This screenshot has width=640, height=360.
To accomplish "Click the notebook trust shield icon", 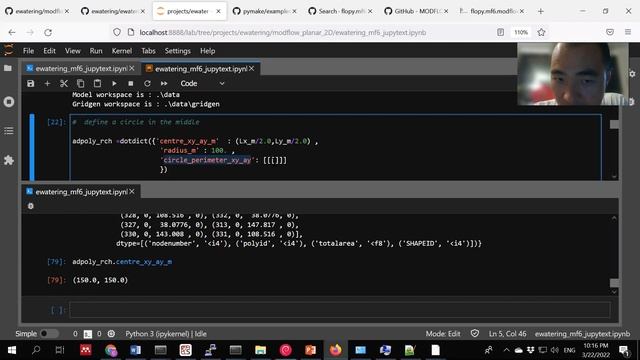I will pos(475,333).
